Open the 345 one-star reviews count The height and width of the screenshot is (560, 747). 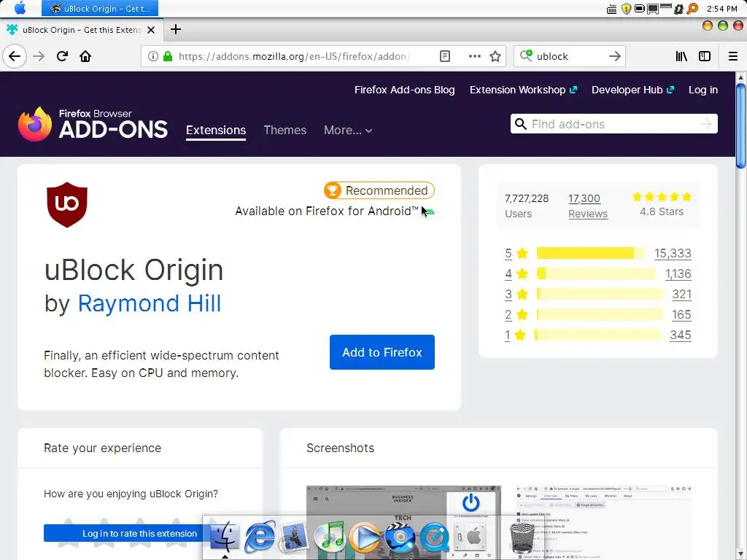click(681, 335)
